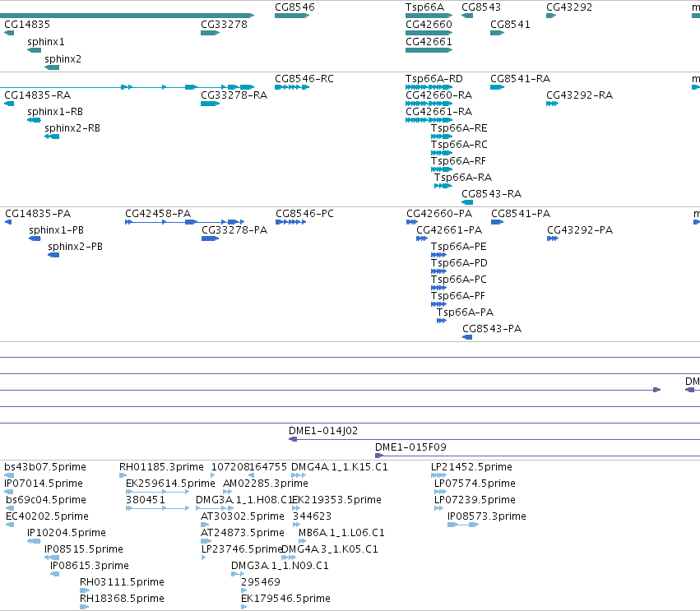Click the EK179546.5prime EST label
Screen dimensions: 700x611
[x=285, y=599]
